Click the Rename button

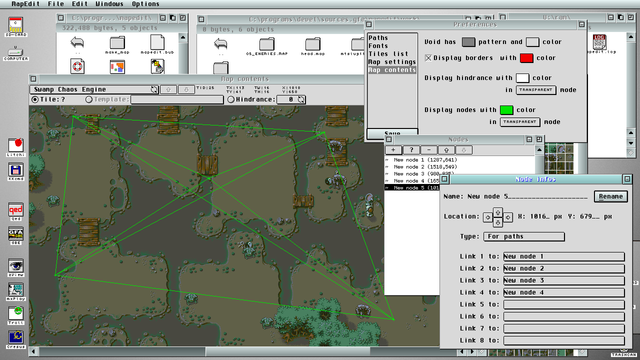click(x=611, y=197)
